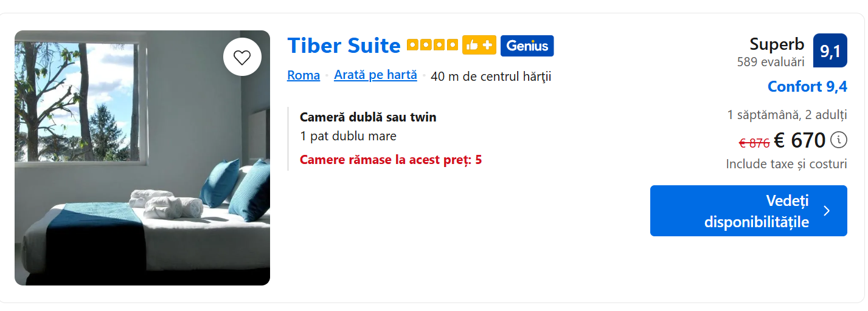868x311 pixels.
Task: Click the four-square star rating icons
Action: click(432, 46)
